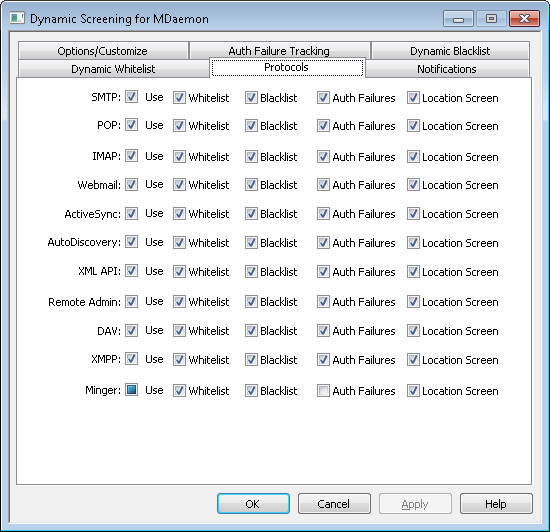
Task: Switch to Auth Failure Tracking tab
Action: click(280, 50)
